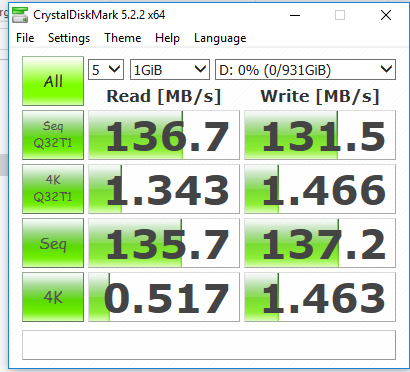Open the Help menu
This screenshot has height=372, width=410.
167,38
